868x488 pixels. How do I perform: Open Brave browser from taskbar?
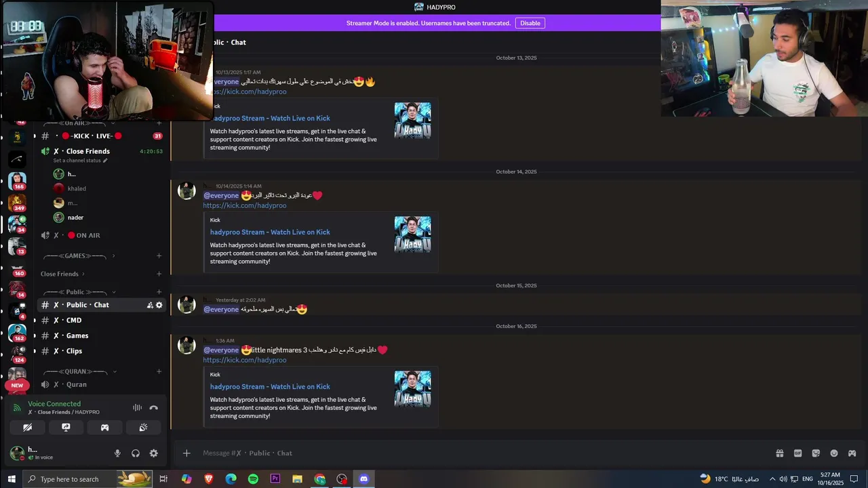point(209,479)
